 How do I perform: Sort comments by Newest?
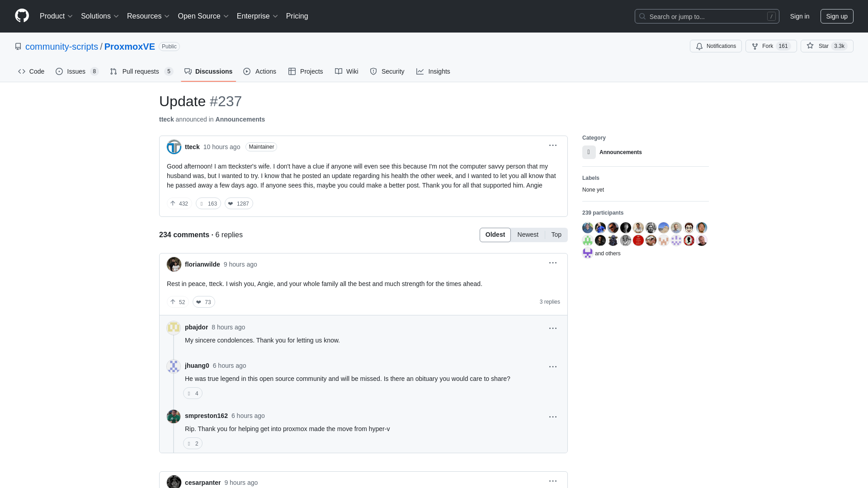528,235
